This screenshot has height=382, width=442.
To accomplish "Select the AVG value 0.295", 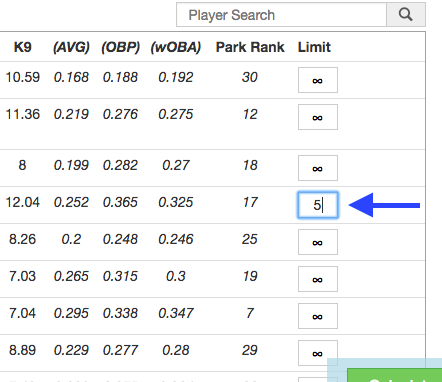I will (71, 313).
